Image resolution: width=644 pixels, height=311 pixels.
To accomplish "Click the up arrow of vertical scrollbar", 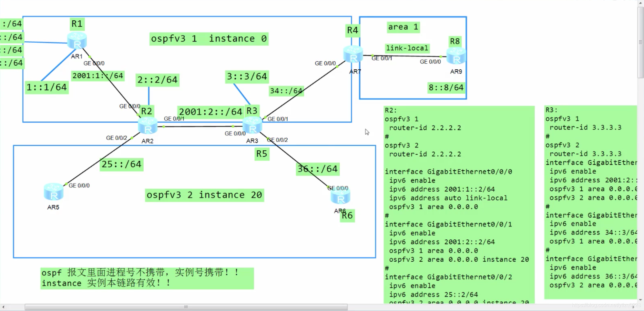I will [x=640, y=3].
